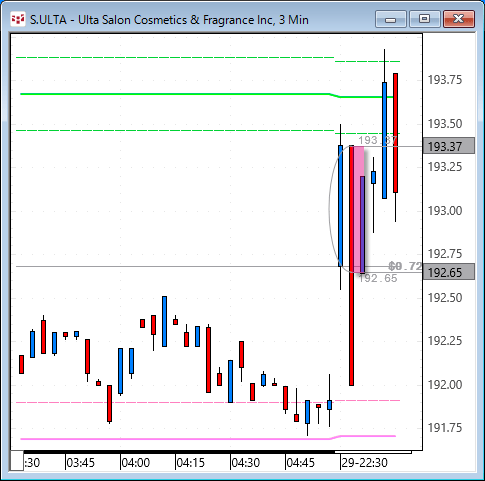Click the 192.65 price marker on axis
This screenshot has height=481, width=485.
449,272
